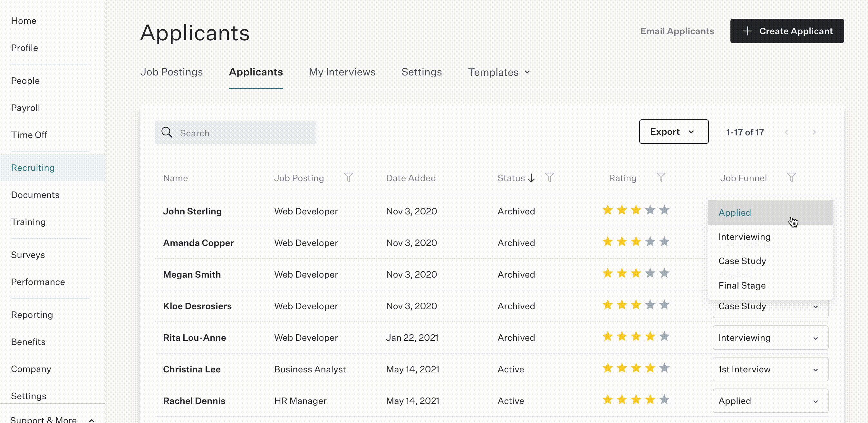Click the Create Applicant button
Image resolution: width=868 pixels, height=423 pixels.
[x=787, y=31]
